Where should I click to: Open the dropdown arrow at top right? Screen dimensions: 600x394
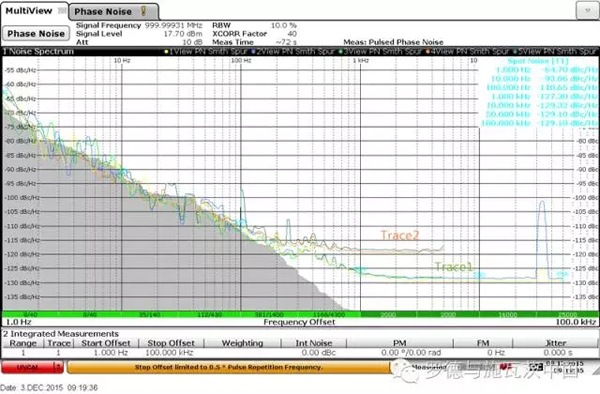tap(587, 10)
